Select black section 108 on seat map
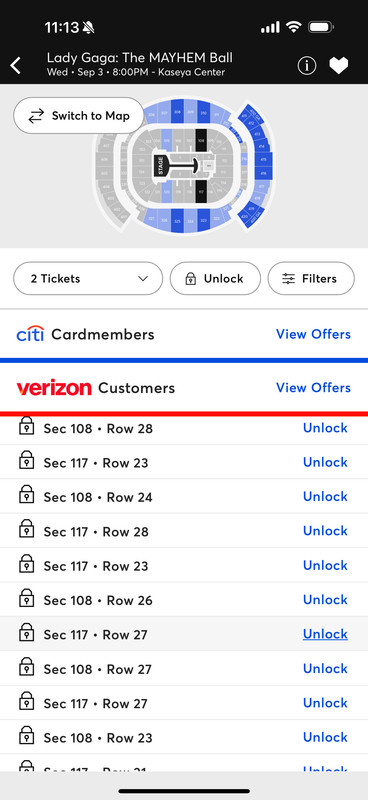The image size is (368, 800). [201, 140]
